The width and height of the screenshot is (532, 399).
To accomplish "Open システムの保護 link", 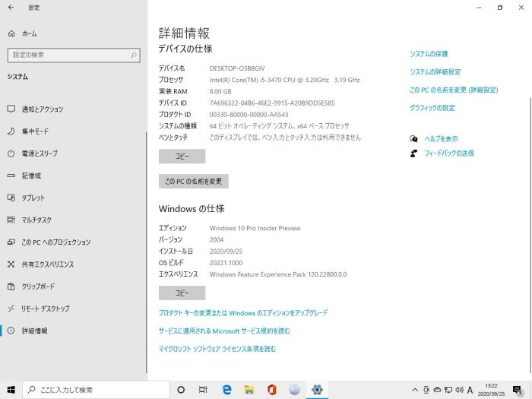I will point(429,54).
